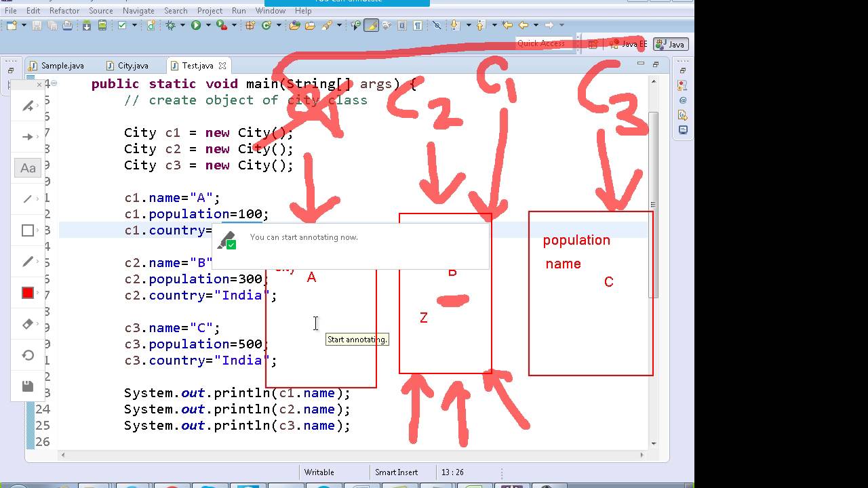Switch to the City.java tab
This screenshot has width=868, height=488.
tap(127, 66)
